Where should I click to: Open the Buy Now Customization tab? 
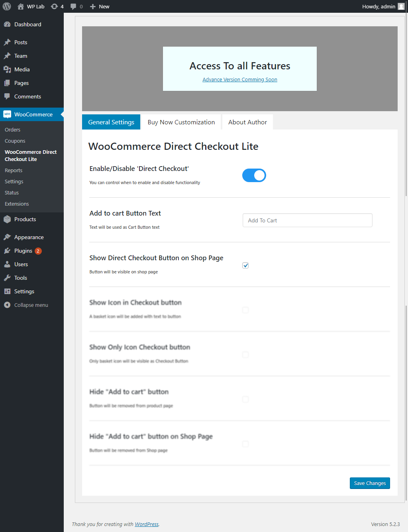pyautogui.click(x=181, y=122)
